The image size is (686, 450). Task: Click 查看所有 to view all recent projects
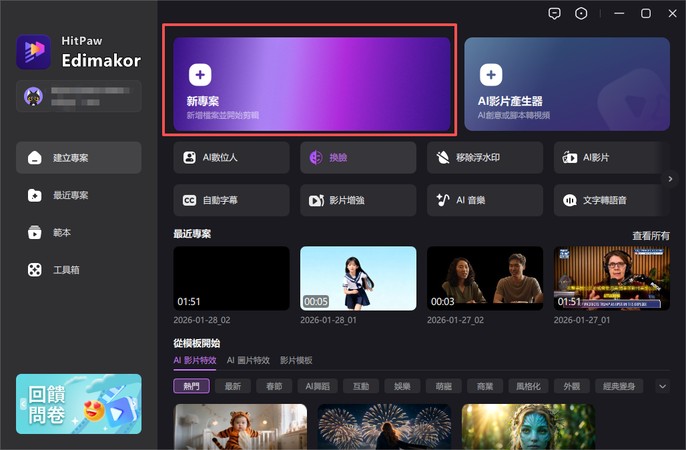[651, 236]
